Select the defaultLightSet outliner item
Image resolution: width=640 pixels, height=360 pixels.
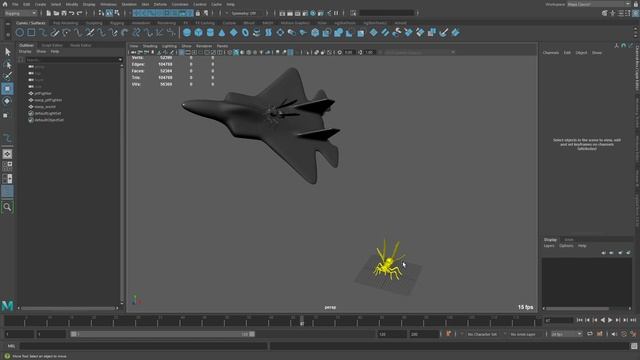point(48,113)
